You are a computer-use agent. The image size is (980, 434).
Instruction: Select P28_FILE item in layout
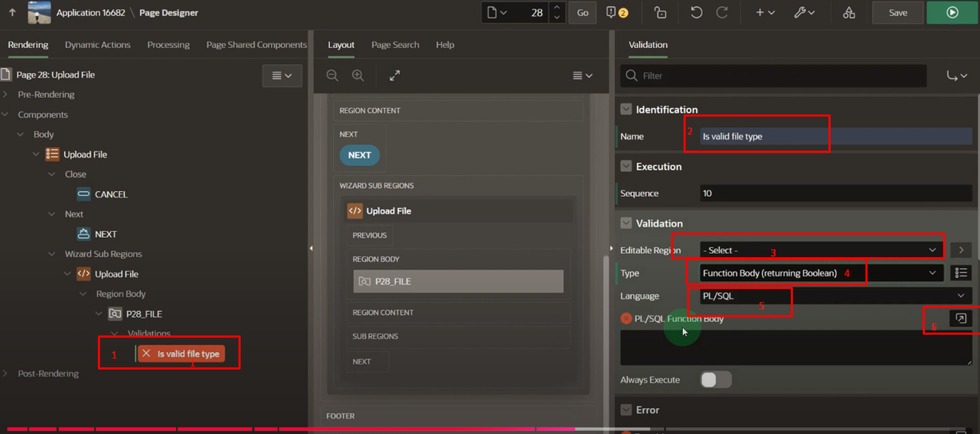[459, 281]
